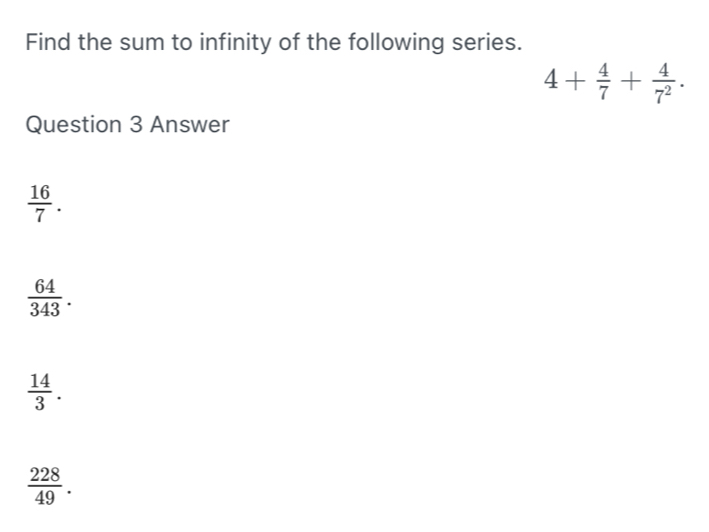Click the "Question 3 Answer" heading
This screenshot has width=709, height=532.
tap(127, 125)
